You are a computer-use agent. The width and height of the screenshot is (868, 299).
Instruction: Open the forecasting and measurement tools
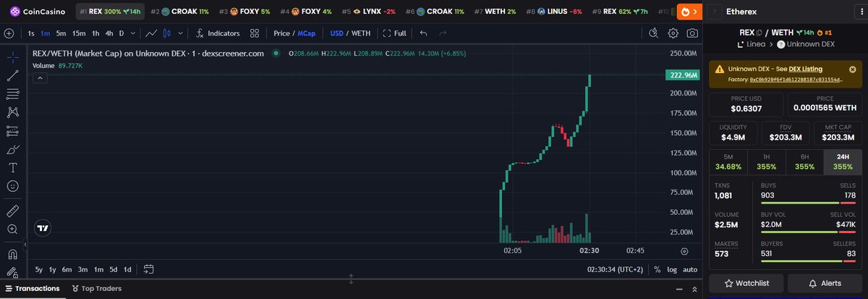[12, 131]
